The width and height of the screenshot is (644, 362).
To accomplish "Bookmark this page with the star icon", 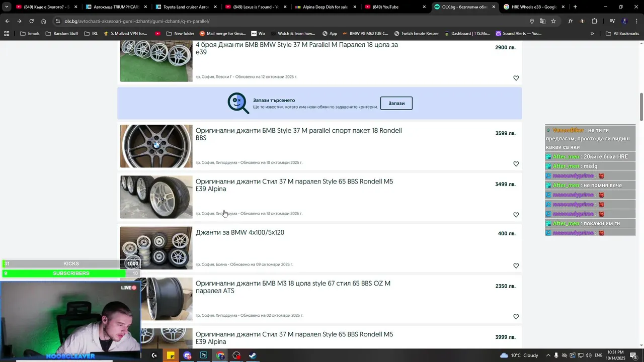I will click(x=553, y=21).
